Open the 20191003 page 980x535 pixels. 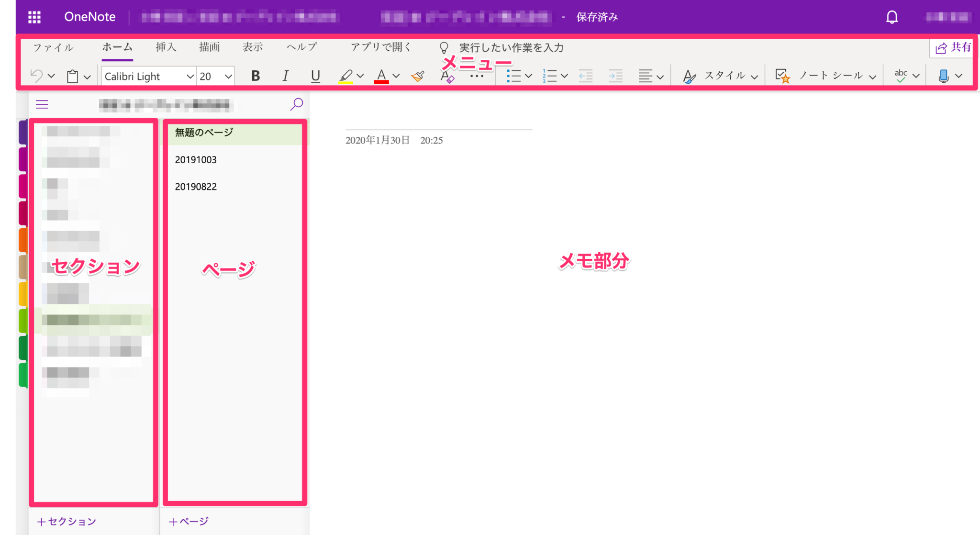[x=196, y=159]
